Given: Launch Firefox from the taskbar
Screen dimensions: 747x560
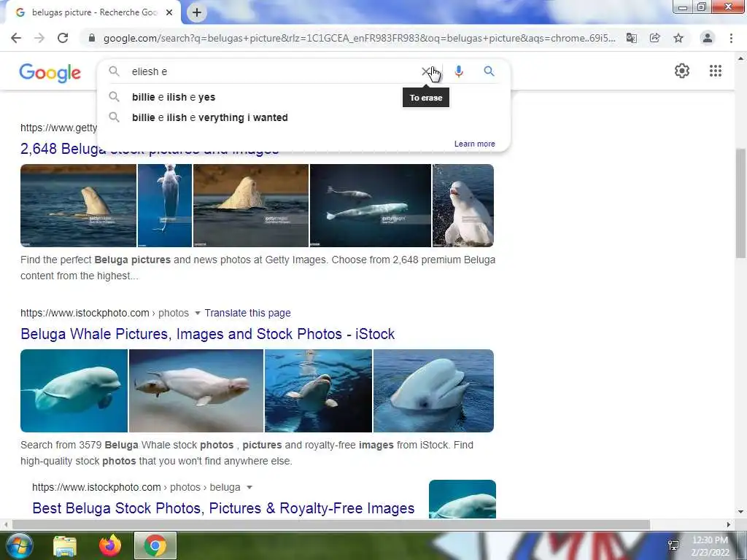Looking at the screenshot, I should tap(110, 545).
